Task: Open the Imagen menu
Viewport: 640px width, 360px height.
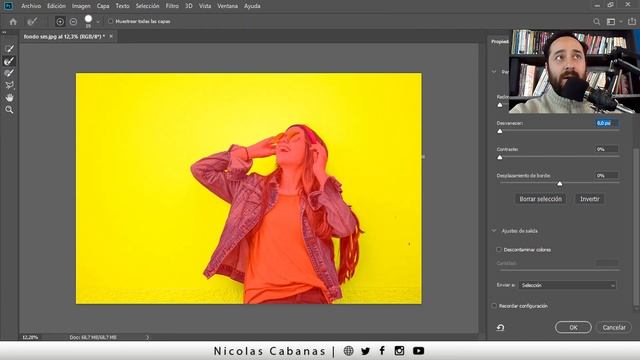Action: (x=81, y=6)
